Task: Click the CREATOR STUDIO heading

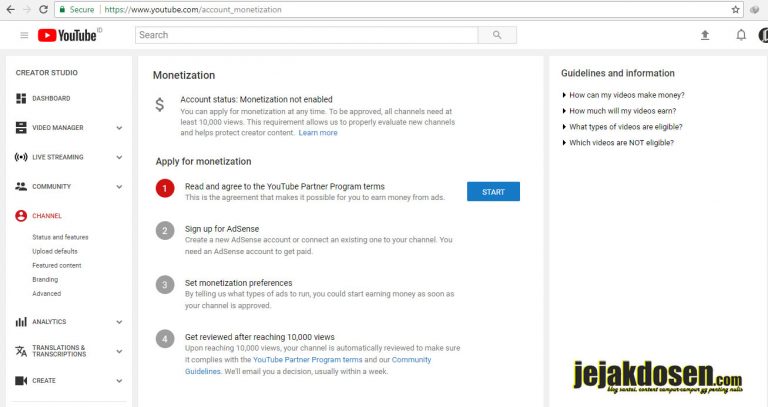Action: click(x=47, y=72)
